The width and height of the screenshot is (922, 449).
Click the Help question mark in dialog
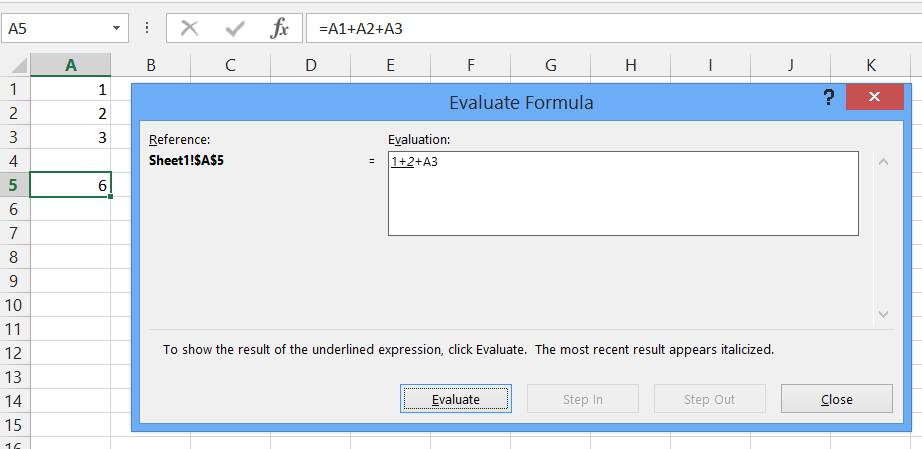point(828,97)
